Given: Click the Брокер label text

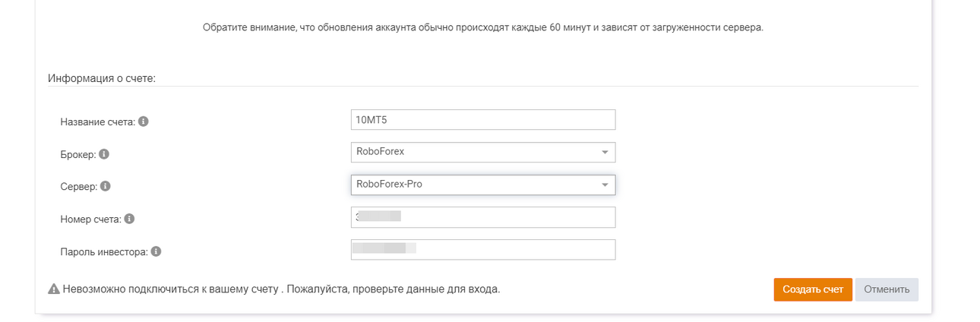Looking at the screenshot, I should pos(78,154).
